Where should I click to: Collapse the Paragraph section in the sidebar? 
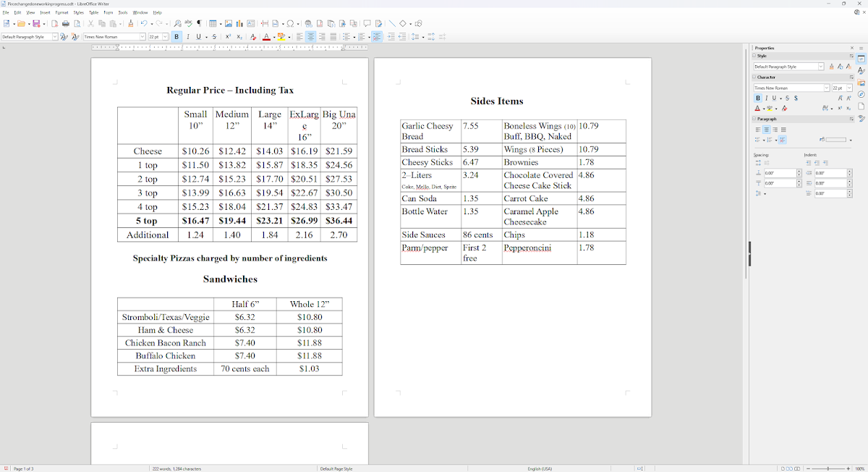point(754,119)
